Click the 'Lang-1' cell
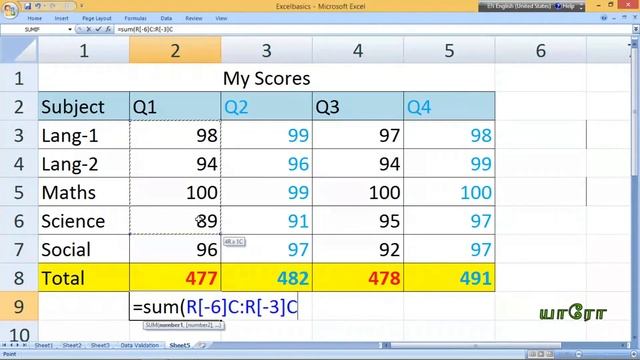The height and width of the screenshot is (360, 640). point(84,135)
